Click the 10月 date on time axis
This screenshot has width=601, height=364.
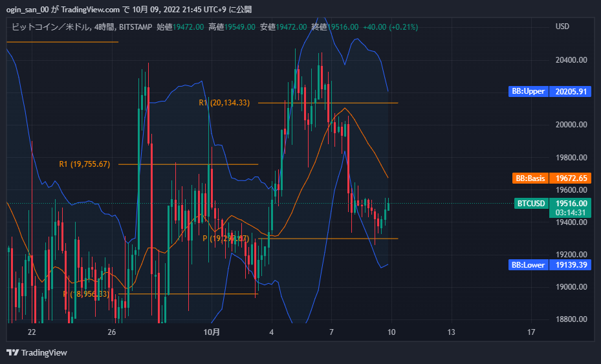pyautogui.click(x=212, y=332)
